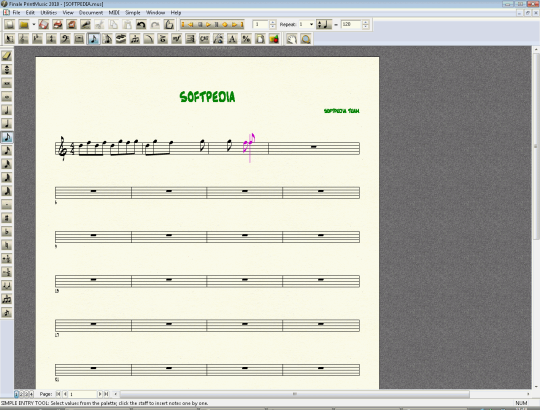Click the tempo field showing 120
Viewport: 540px width, 410px height.
(x=351, y=24)
